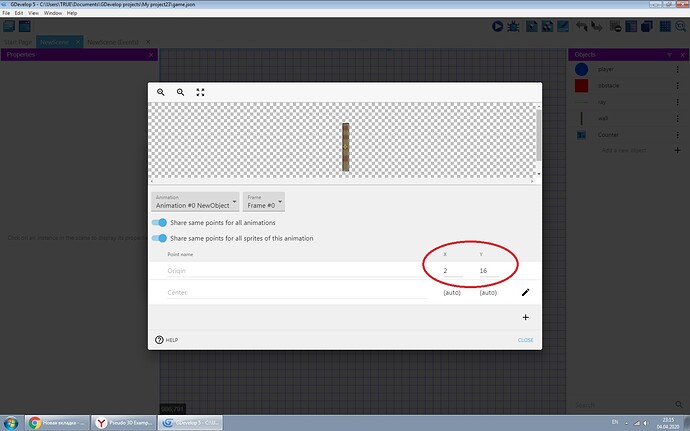Viewport: 690px width, 431px height.
Task: Open zoom options magnifier in toolbar
Action: (681, 26)
